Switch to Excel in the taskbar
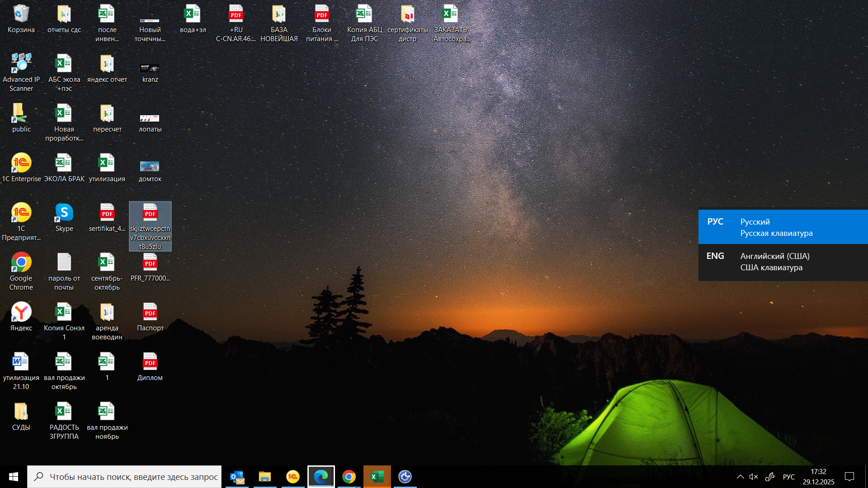 (x=377, y=477)
